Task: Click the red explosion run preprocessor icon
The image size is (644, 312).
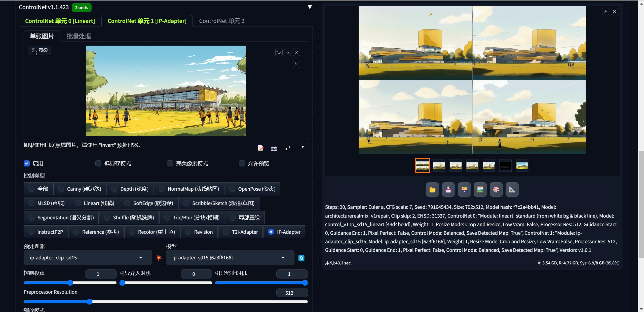Action: (159, 258)
